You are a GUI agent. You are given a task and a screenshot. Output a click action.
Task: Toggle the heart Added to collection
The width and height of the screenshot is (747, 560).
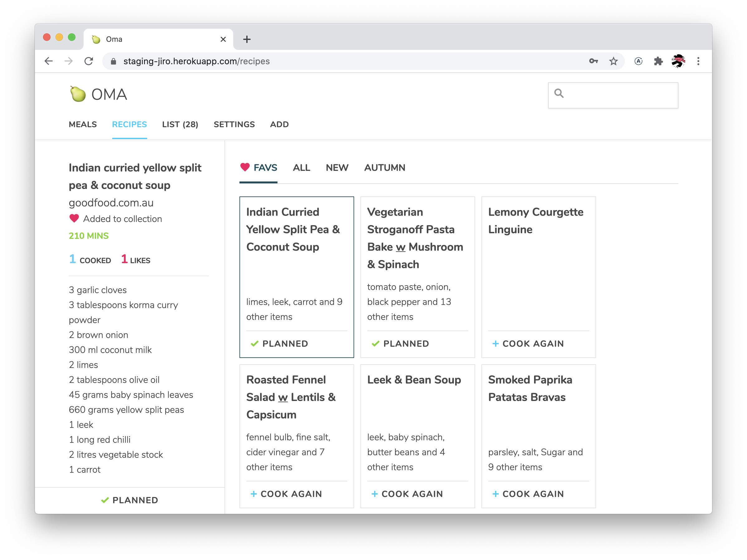74,219
